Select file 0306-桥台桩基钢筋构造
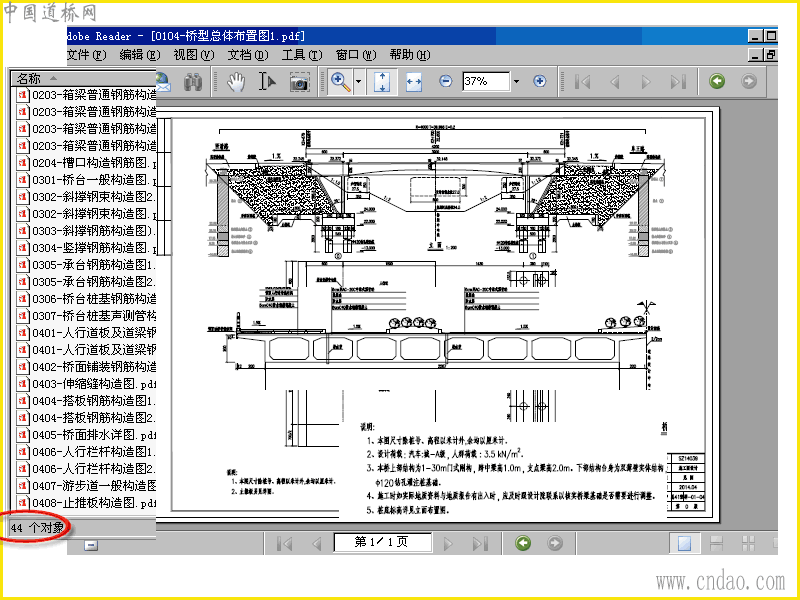 point(84,299)
